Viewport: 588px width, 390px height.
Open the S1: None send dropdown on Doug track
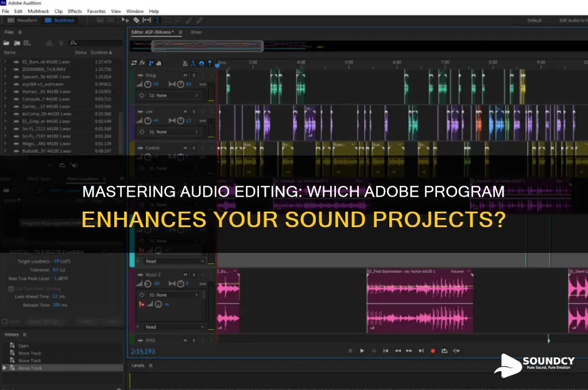[x=171, y=96]
